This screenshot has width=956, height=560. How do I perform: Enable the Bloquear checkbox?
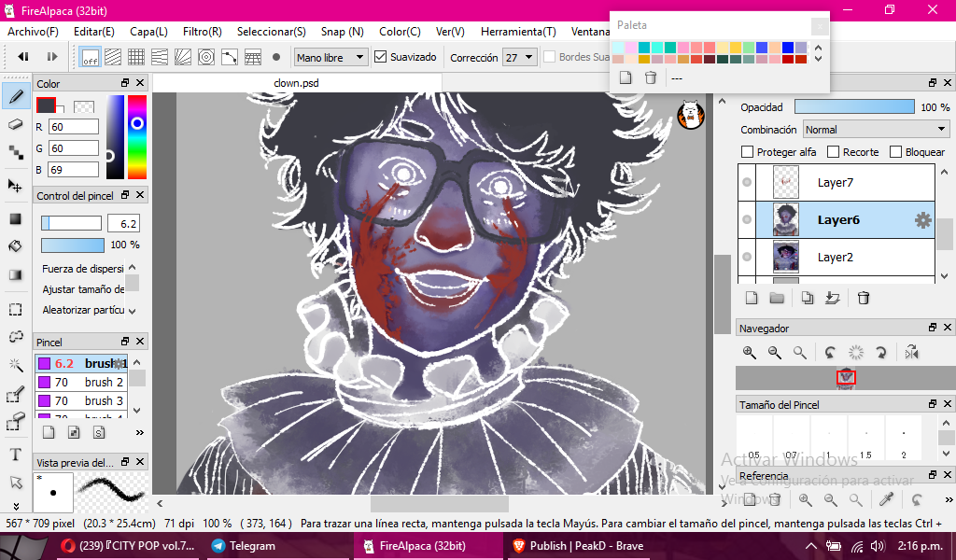click(895, 152)
